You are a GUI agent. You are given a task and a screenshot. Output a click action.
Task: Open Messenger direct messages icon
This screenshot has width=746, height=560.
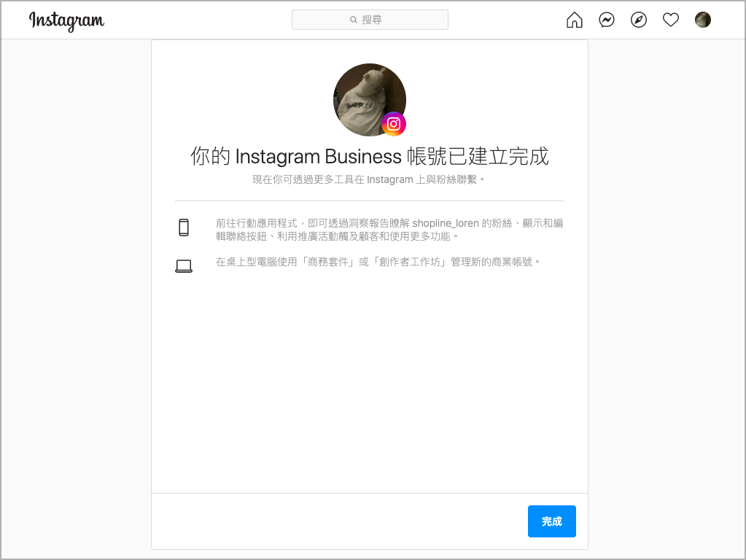tap(607, 20)
